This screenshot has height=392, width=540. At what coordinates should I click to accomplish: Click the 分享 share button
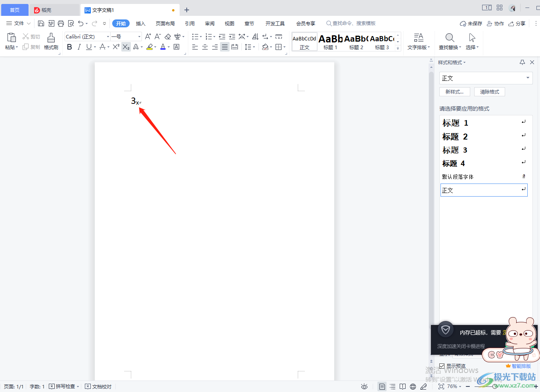pos(517,23)
